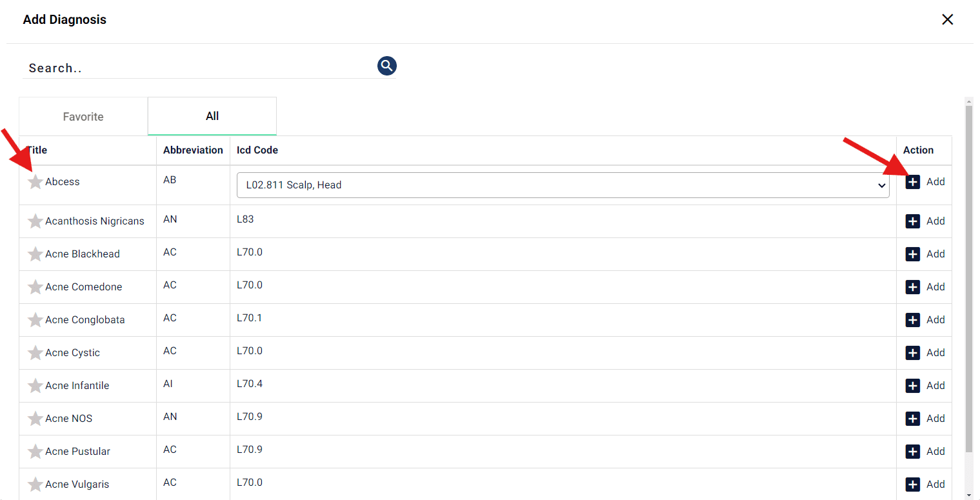This screenshot has height=500, width=980.
Task: Toggle favorite star for Acne Cystic
Action: [35, 353]
